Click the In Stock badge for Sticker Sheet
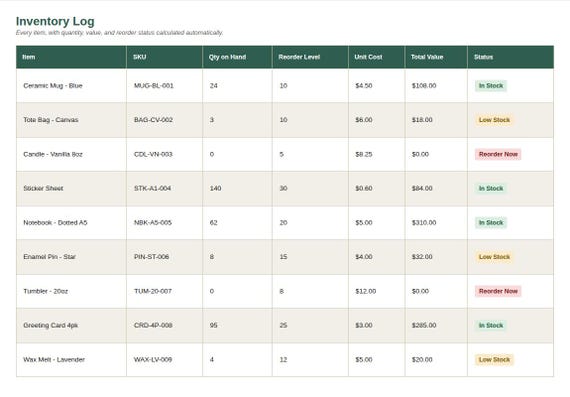570x397 pixels. tap(491, 188)
